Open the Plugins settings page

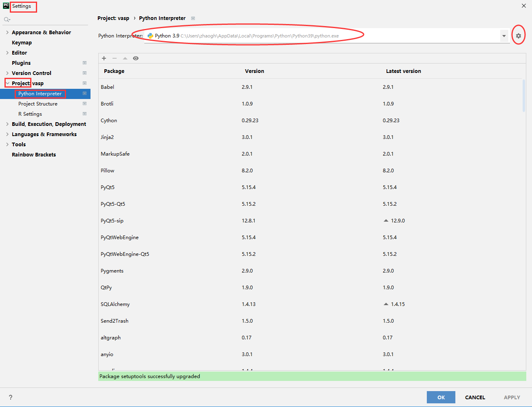tap(21, 63)
